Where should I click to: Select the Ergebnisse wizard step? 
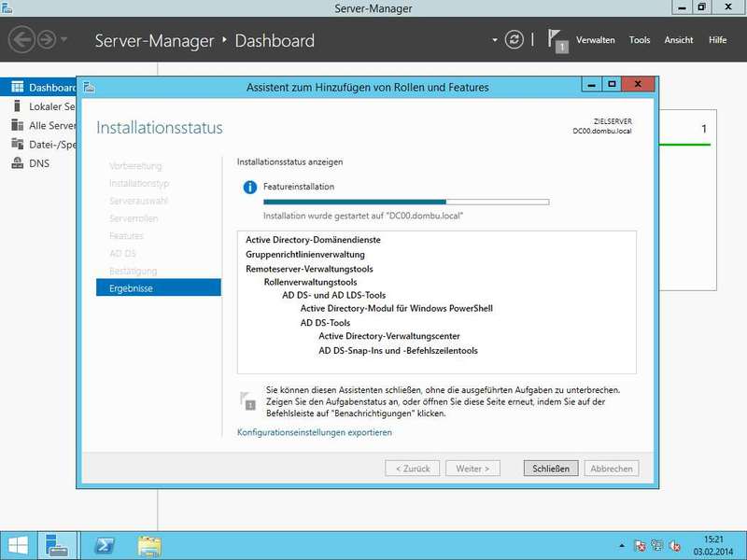point(158,288)
